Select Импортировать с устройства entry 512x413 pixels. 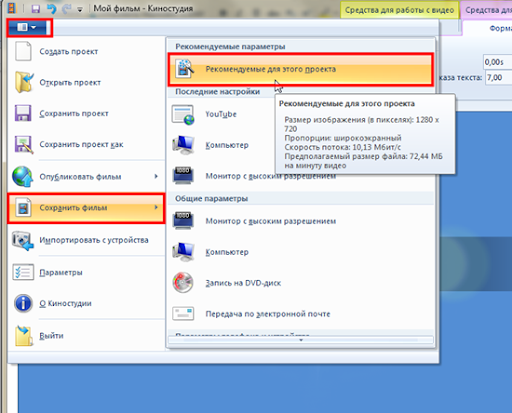click(x=87, y=240)
